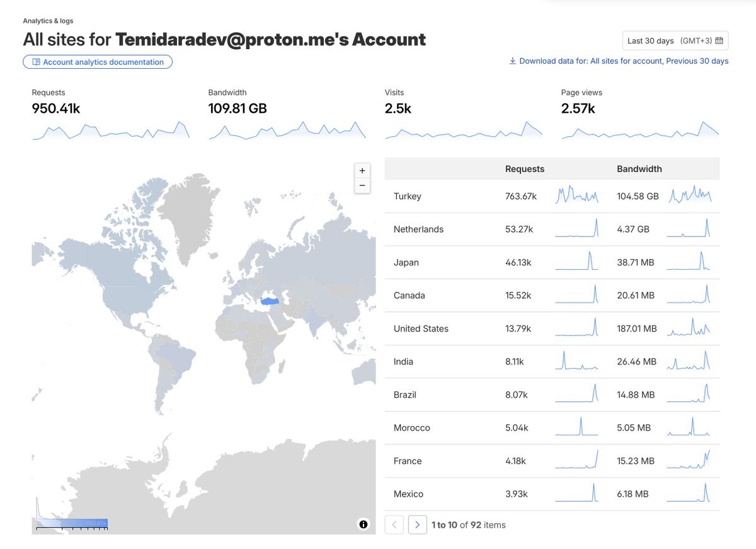Open the map attribution info icon
Screen dimensions: 756x549
coord(364,524)
